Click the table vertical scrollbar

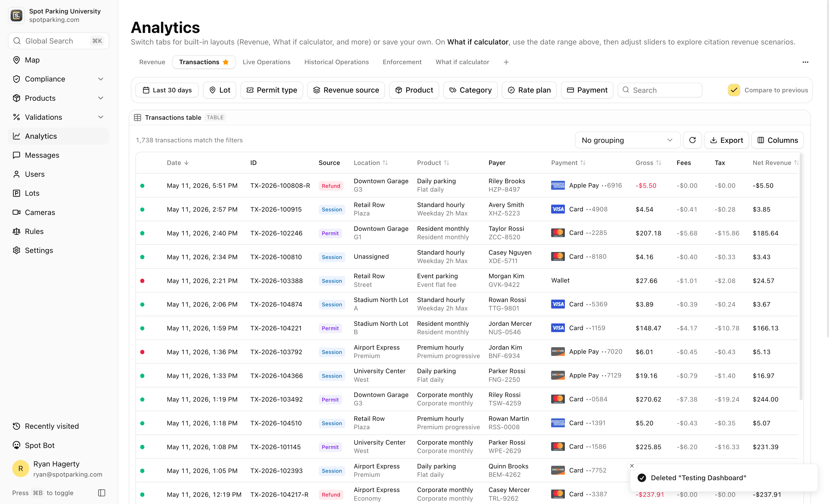click(x=801, y=277)
